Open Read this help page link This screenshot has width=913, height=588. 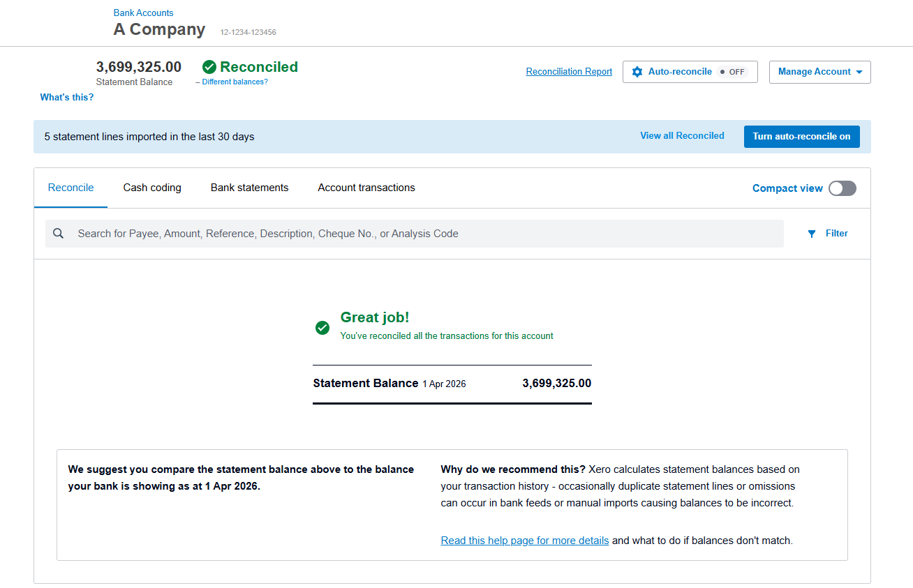[x=525, y=541]
